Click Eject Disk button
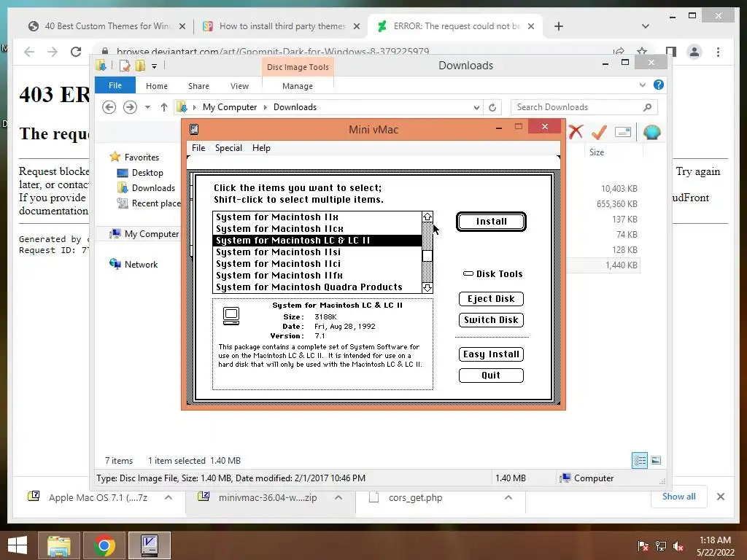The height and width of the screenshot is (560, 747). click(491, 299)
